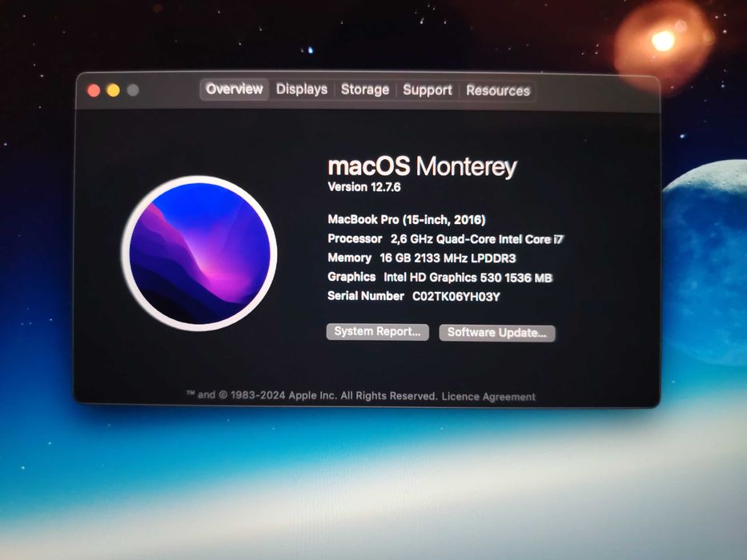Switch to the Overview tab

tap(235, 89)
